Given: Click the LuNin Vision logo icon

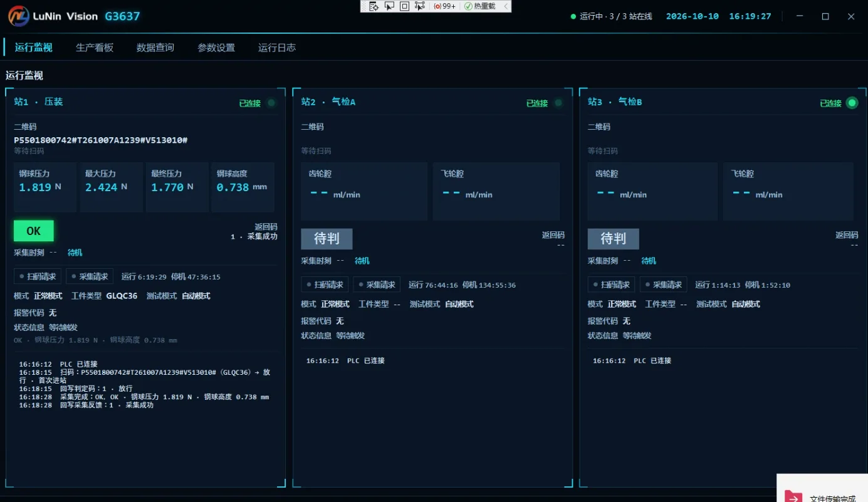Looking at the screenshot, I should [x=19, y=16].
